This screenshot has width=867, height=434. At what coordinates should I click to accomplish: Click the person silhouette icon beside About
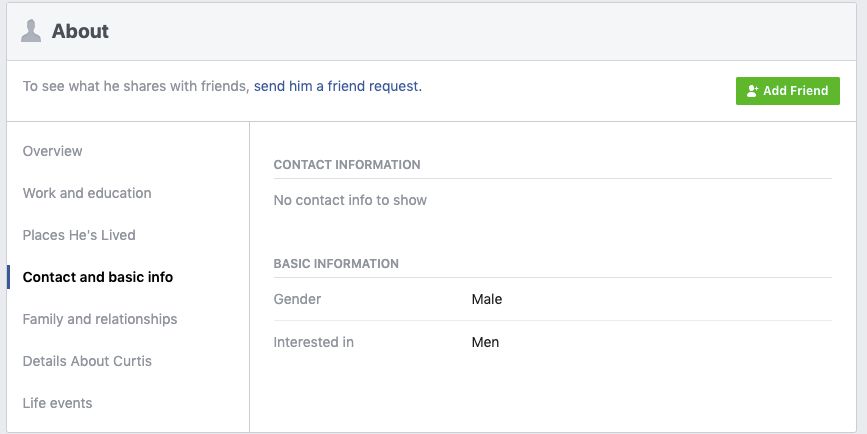[31, 31]
